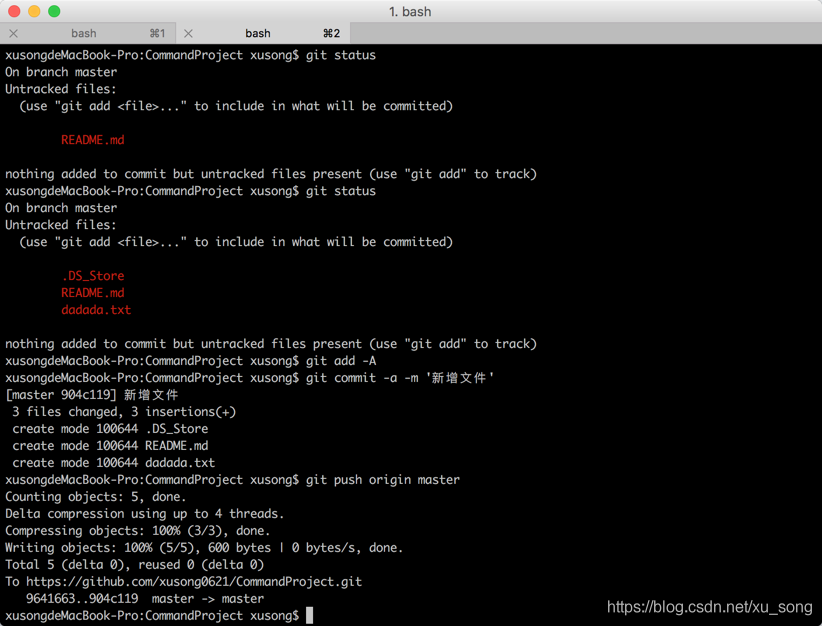This screenshot has width=822, height=626.
Task: Click the first 'git status' command
Action: [341, 55]
